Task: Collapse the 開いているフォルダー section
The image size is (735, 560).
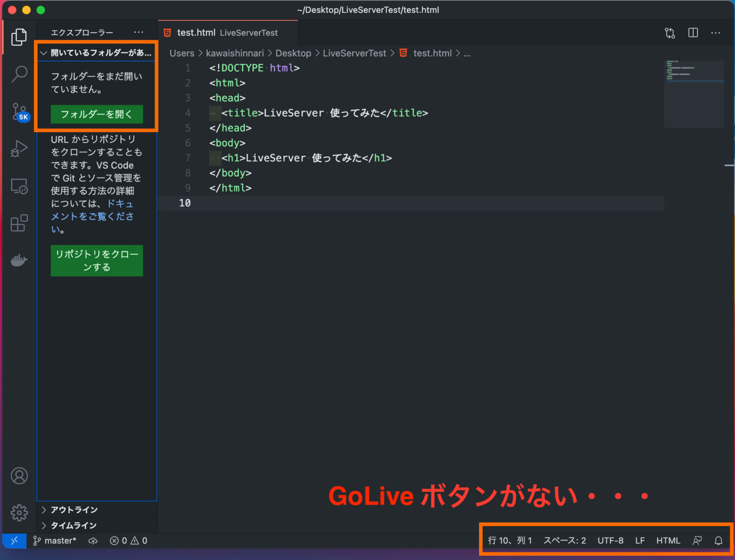Action: pos(44,53)
